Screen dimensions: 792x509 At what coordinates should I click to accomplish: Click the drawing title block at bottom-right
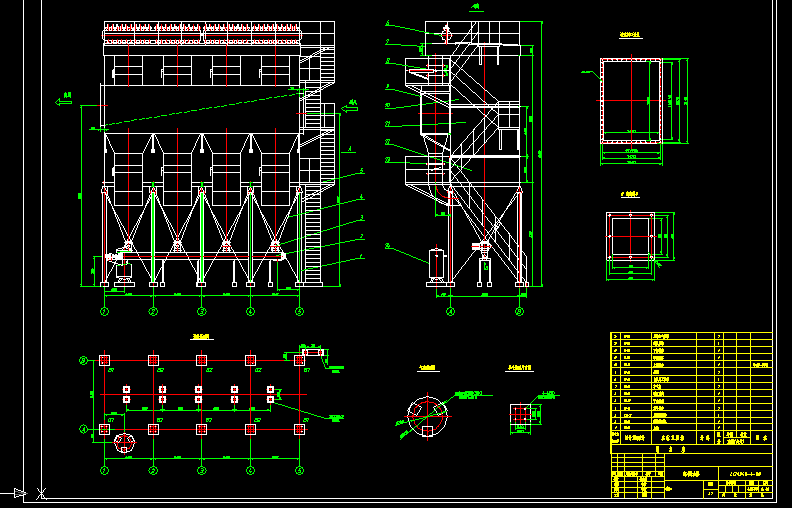click(x=690, y=475)
